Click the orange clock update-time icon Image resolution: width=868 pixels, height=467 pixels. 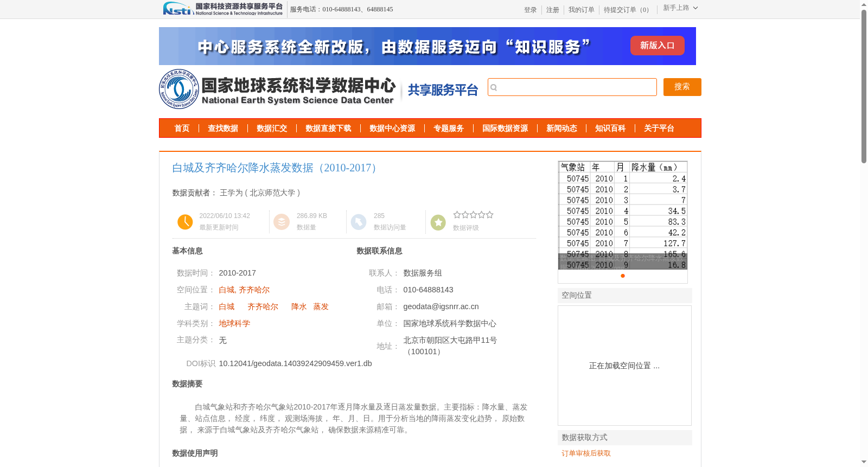pyautogui.click(x=185, y=222)
